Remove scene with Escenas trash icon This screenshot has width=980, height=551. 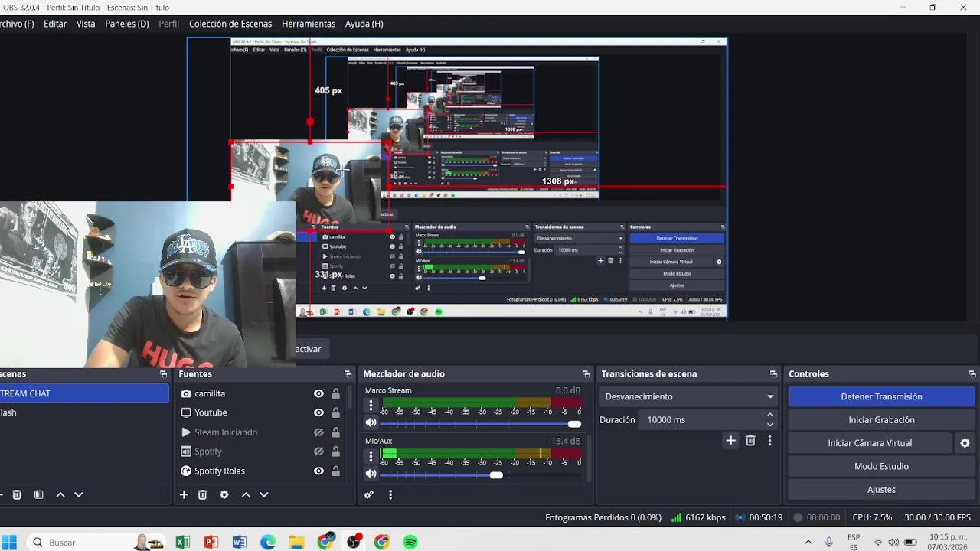point(17,495)
